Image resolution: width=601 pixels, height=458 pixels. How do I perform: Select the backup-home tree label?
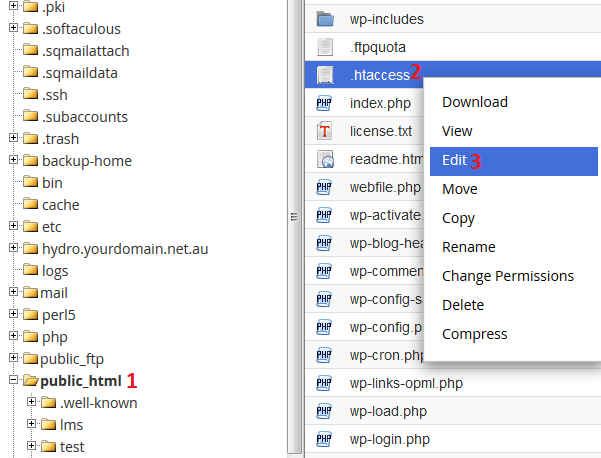pos(87,161)
